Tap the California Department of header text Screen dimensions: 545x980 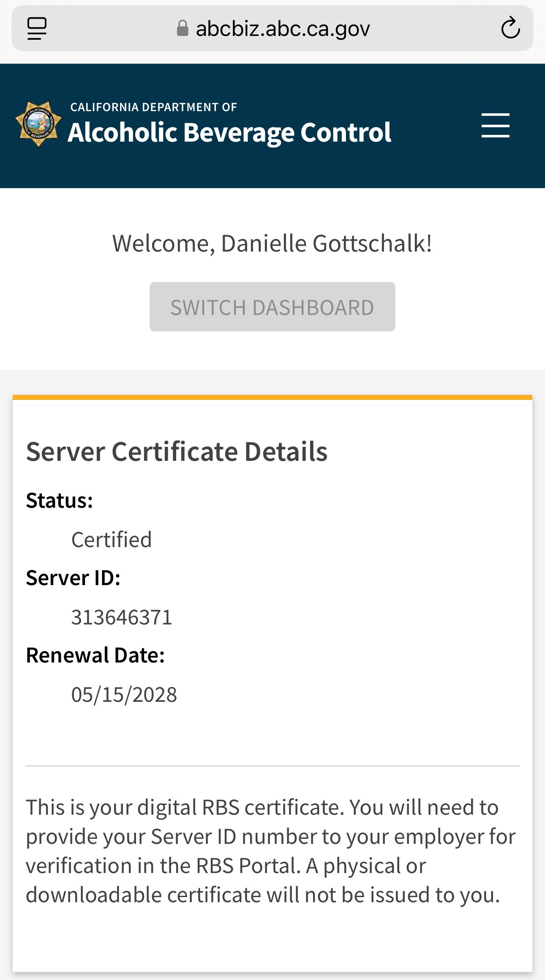pos(153,107)
